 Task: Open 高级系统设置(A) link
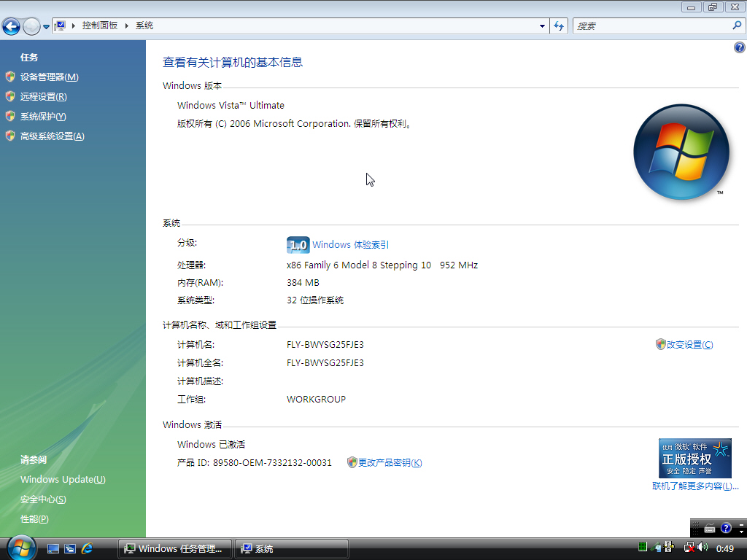tap(52, 136)
